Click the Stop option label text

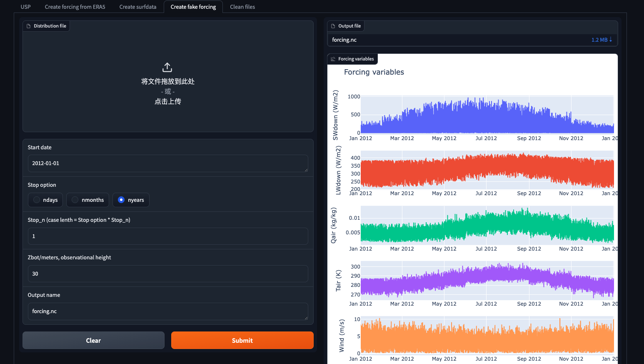[42, 185]
